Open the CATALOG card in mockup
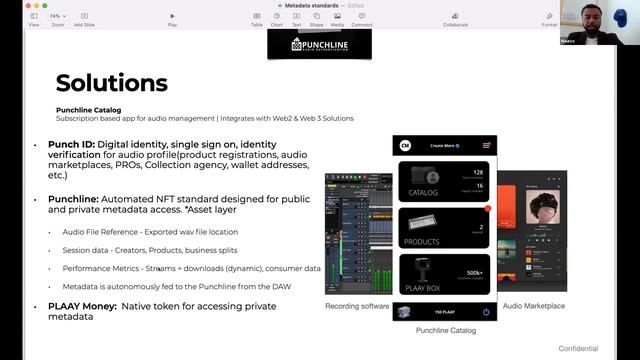This screenshot has height=360, width=640. 444,181
